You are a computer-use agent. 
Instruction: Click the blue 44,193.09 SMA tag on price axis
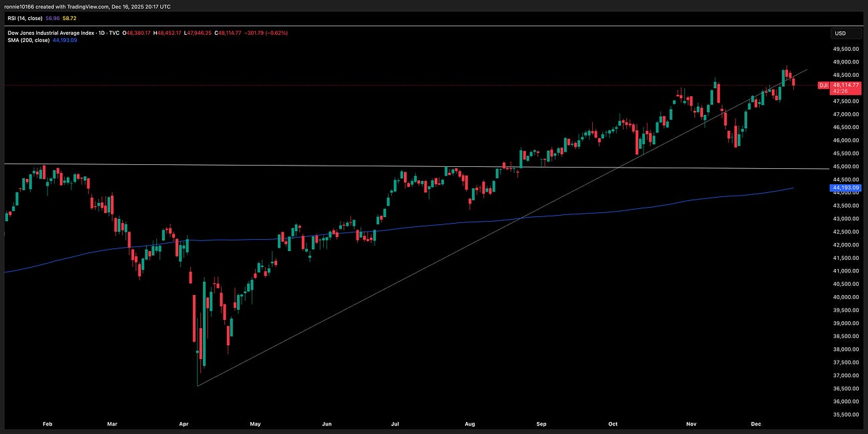[846, 188]
